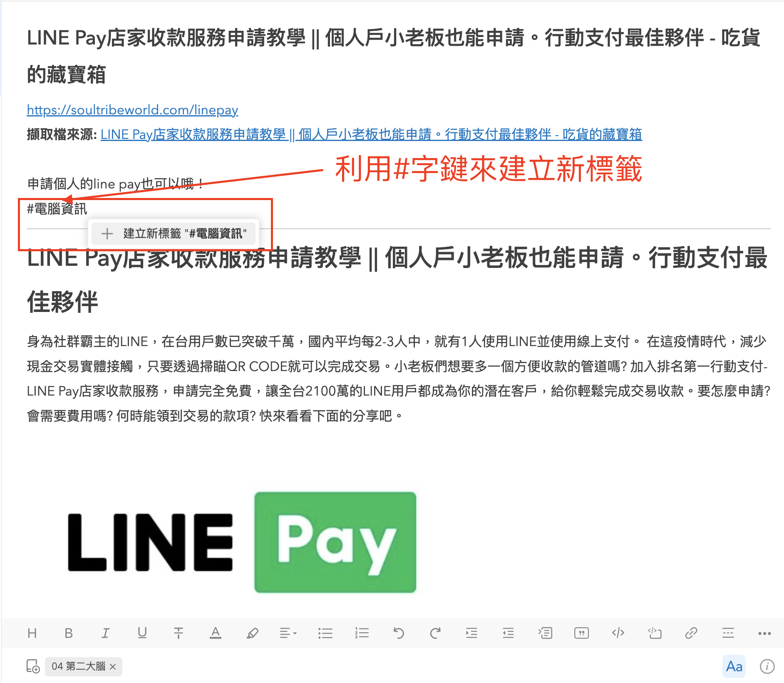The image size is (784, 683).
Task: Create new tag "#電腦資訊" from popup
Action: pos(174,233)
